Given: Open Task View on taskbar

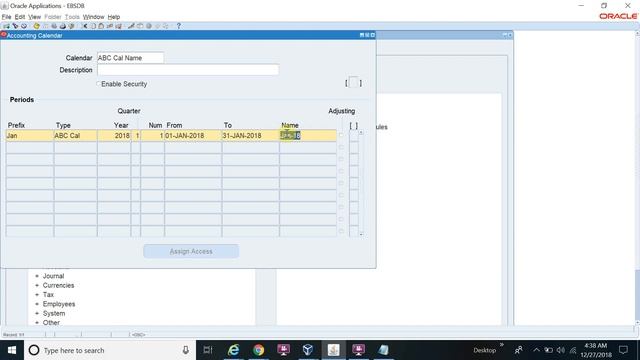Looking at the screenshot, I should click(x=208, y=350).
